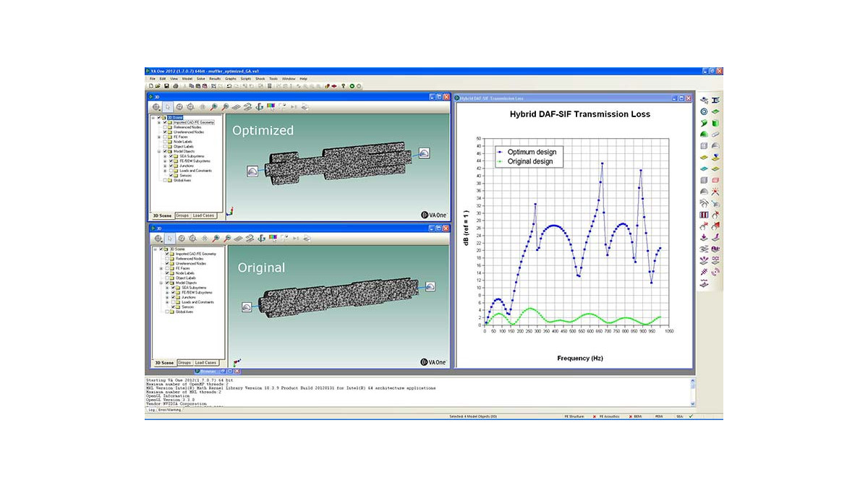Collapse the 3D Scene node in Optimized tree
The height and width of the screenshot is (488, 868).
click(153, 118)
